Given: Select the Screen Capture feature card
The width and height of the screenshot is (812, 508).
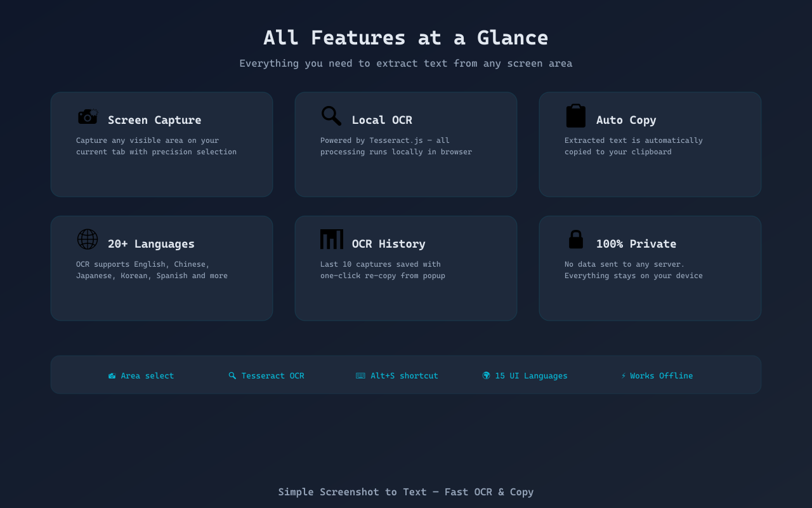Looking at the screenshot, I should coord(162,144).
